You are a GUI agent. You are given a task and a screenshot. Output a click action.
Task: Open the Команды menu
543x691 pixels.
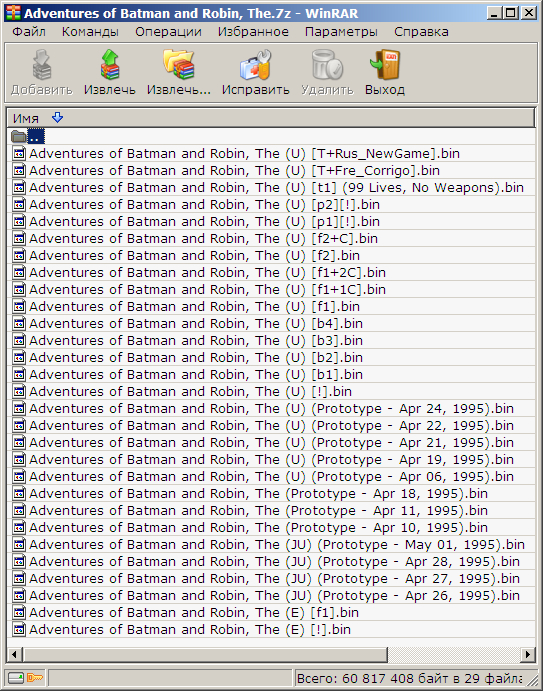point(90,32)
